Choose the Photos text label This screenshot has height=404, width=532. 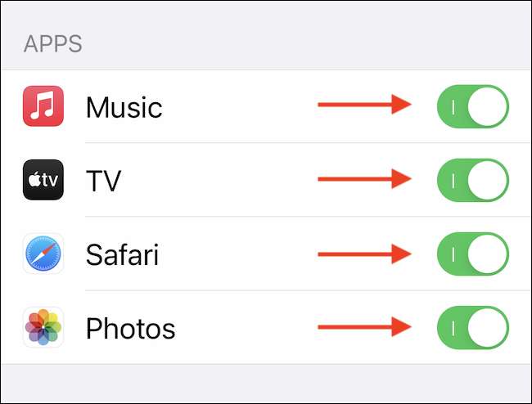(130, 328)
